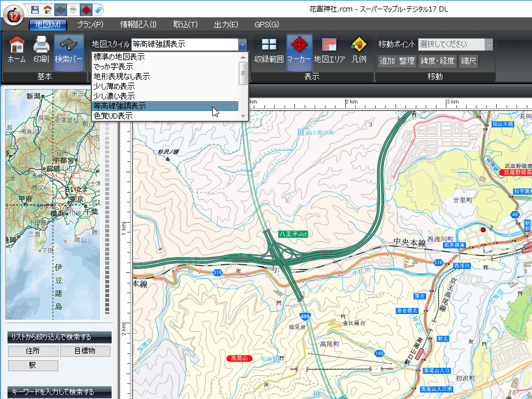Click the 八王子Jct green label on map
The height and width of the screenshot is (399, 532).
click(293, 234)
